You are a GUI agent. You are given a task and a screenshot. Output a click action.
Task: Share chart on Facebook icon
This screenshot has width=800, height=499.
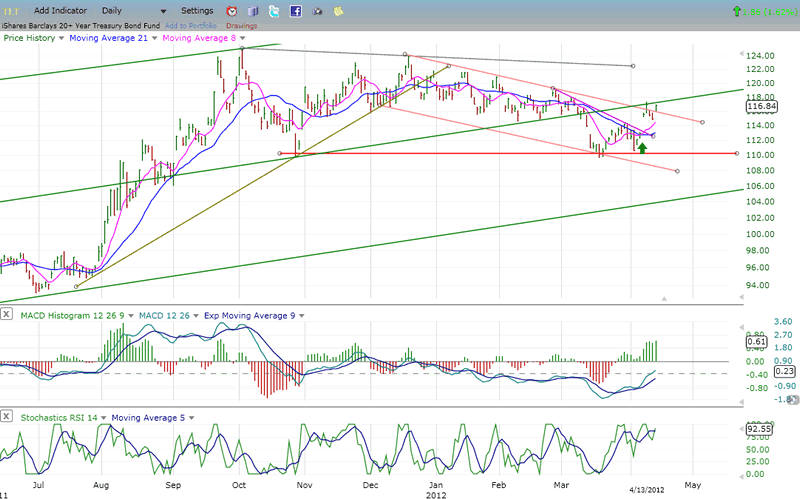coord(296,11)
